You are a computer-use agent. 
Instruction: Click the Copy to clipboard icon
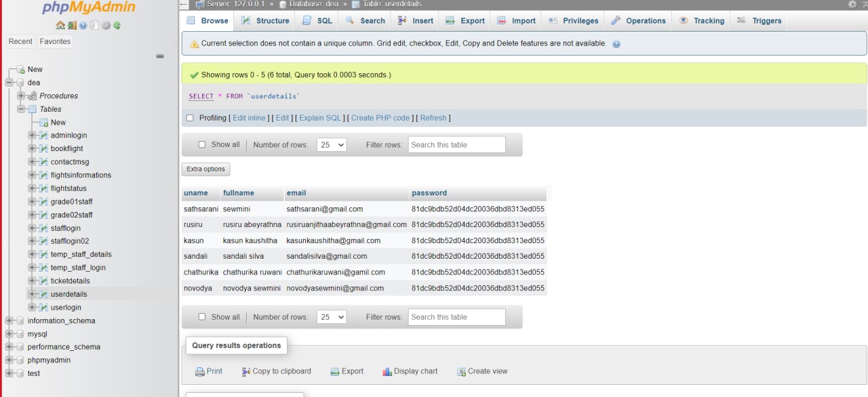coord(246,371)
